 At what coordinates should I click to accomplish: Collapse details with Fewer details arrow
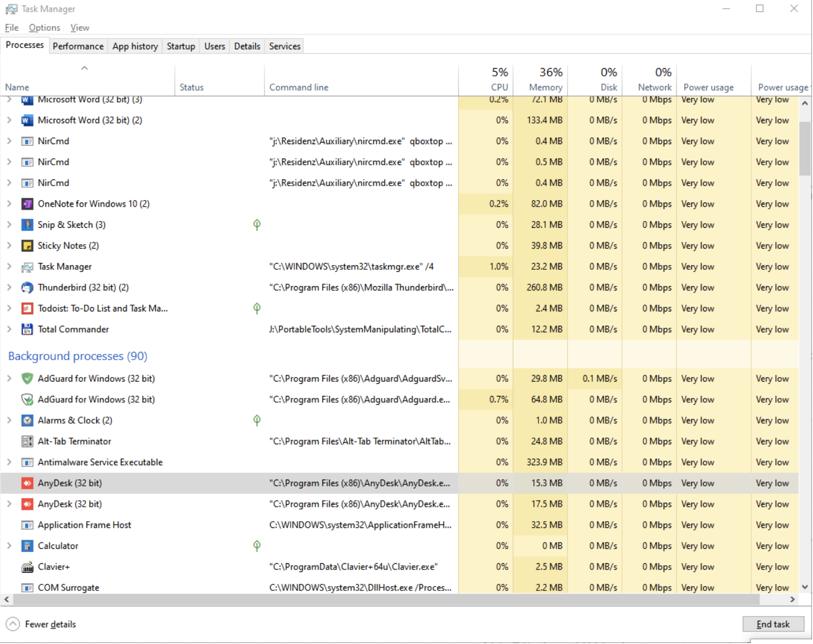click(x=13, y=624)
